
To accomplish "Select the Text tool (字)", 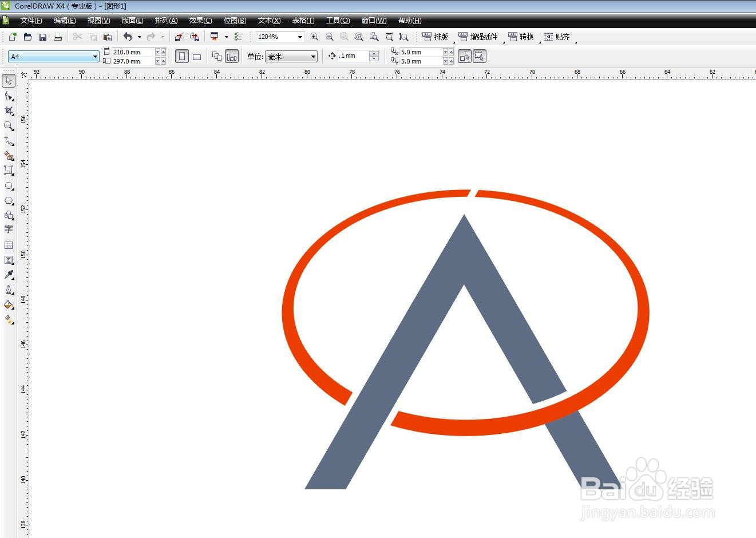I will coord(9,230).
